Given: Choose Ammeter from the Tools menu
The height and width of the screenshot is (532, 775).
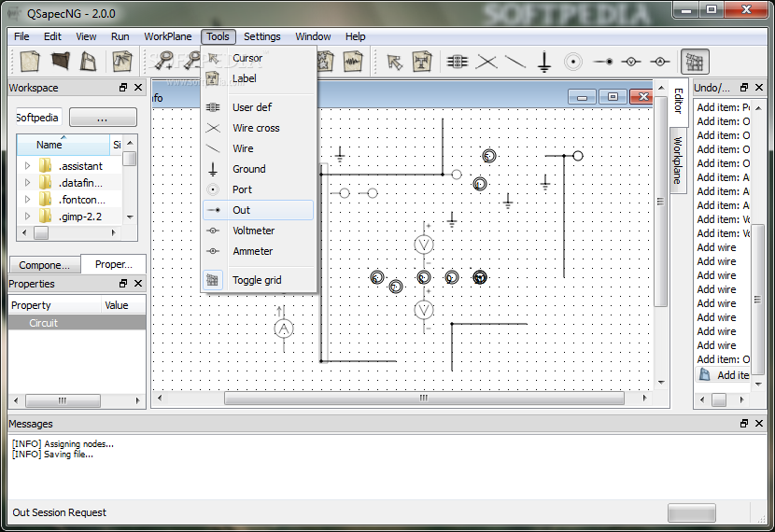Looking at the screenshot, I should click(x=258, y=251).
